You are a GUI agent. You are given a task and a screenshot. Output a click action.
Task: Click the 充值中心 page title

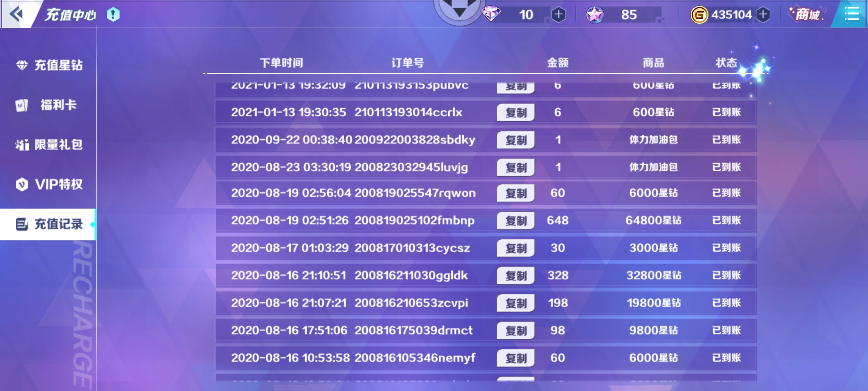click(x=71, y=15)
